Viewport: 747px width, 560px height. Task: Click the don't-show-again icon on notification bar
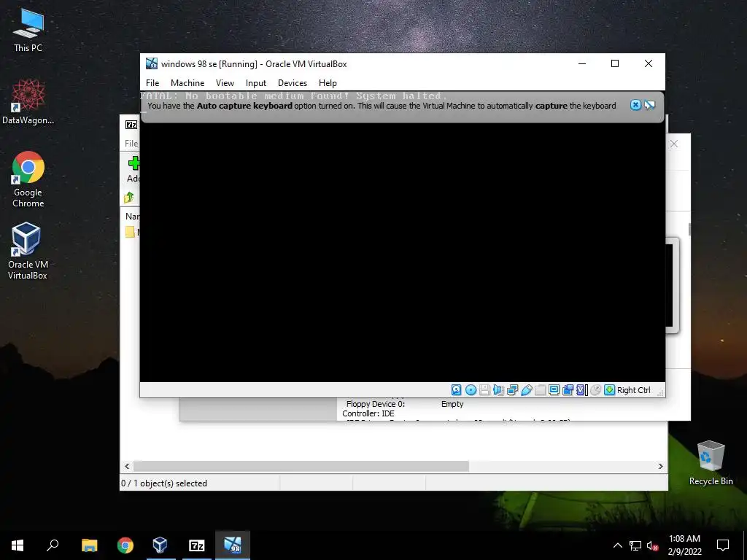point(650,105)
